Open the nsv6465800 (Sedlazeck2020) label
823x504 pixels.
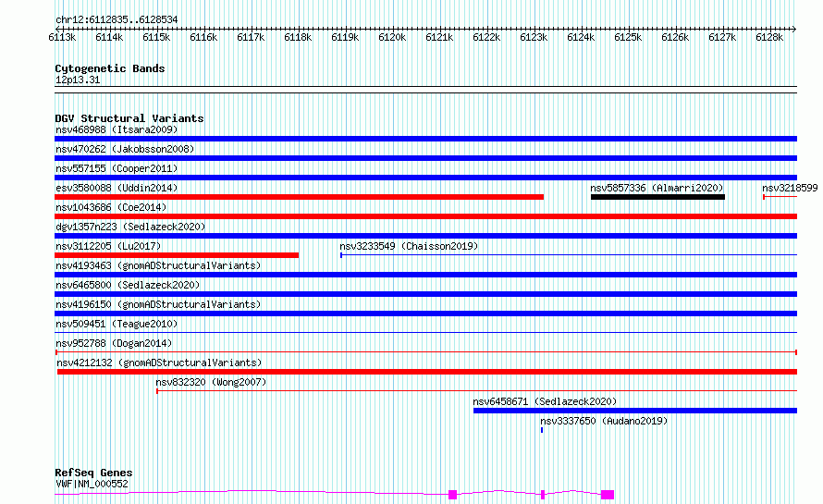[x=128, y=285]
